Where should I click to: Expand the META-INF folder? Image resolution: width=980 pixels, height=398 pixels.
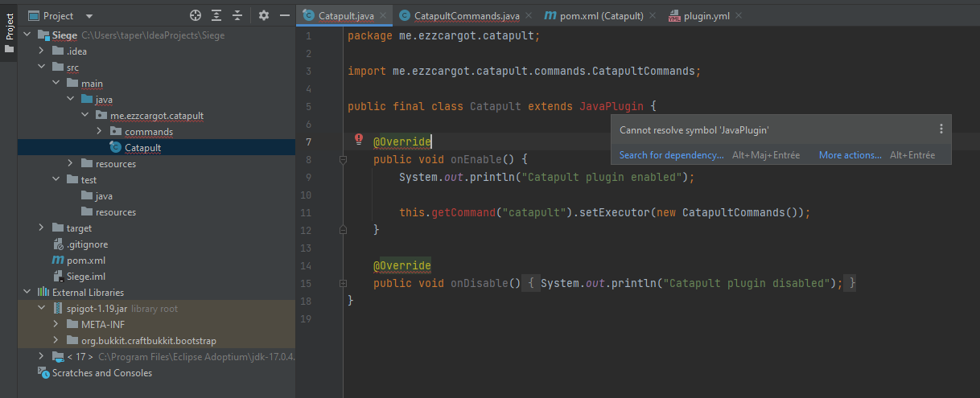point(56,325)
